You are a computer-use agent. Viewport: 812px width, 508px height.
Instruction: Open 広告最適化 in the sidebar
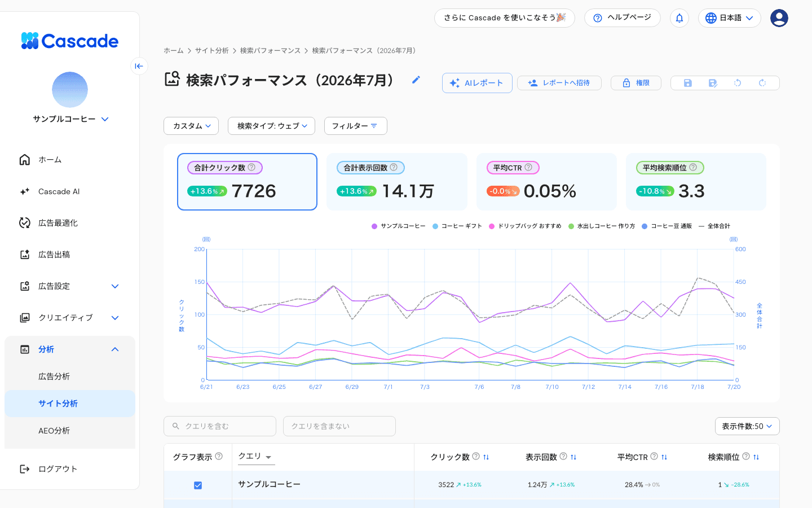(70, 223)
